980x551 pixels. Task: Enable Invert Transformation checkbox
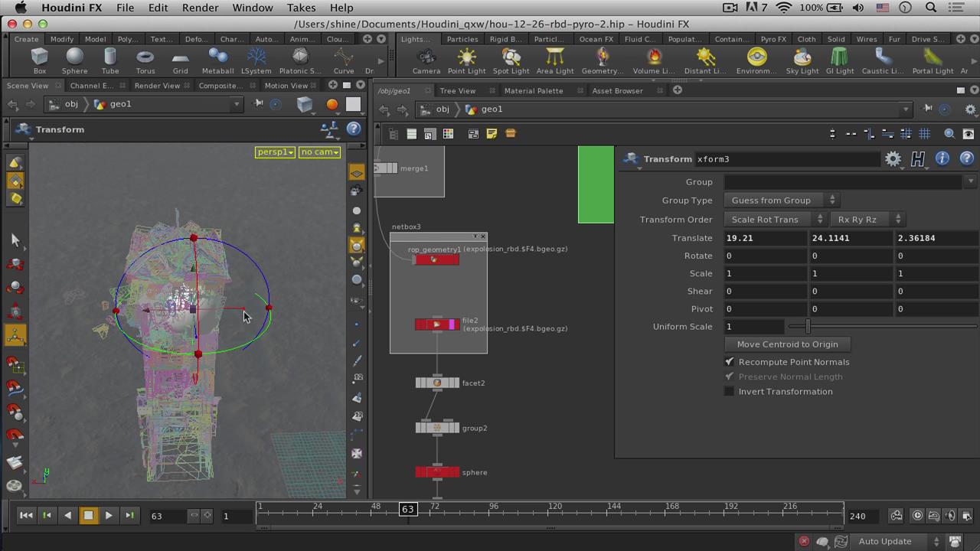click(730, 392)
